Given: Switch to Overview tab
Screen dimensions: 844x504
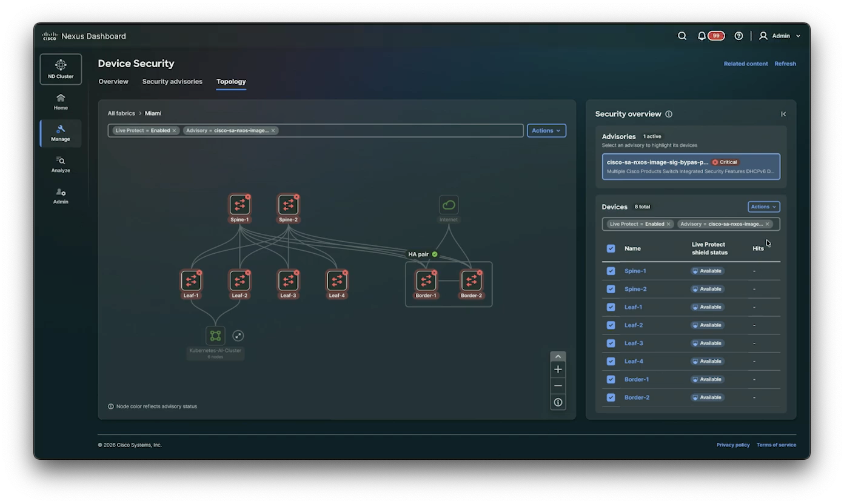Looking at the screenshot, I should pos(113,81).
